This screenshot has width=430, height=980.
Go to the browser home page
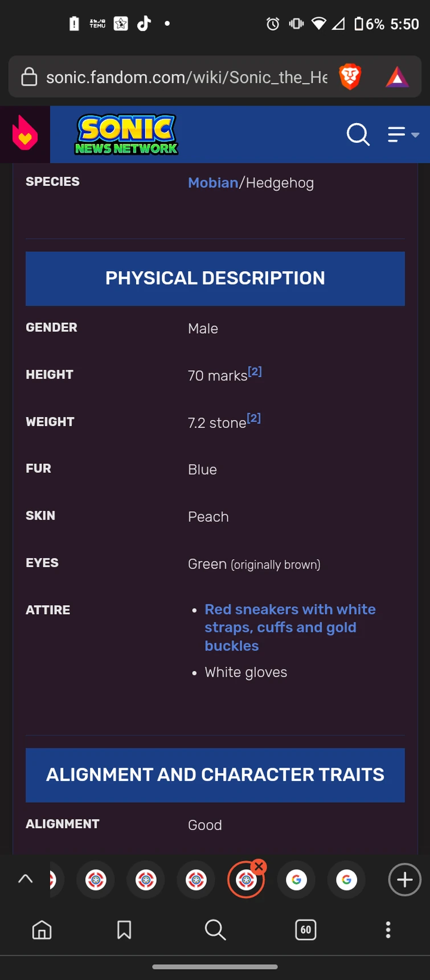(x=42, y=930)
